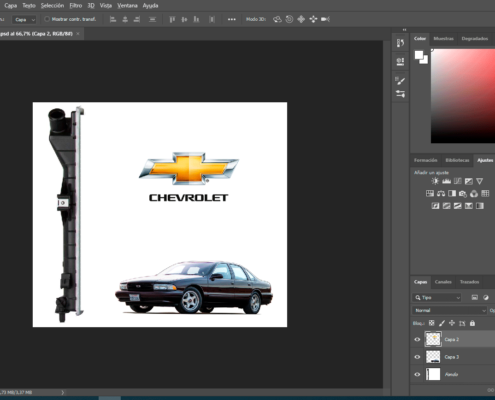The image size is (495, 400).
Task: Toggle lock image pixels brush icon
Action: click(x=442, y=323)
